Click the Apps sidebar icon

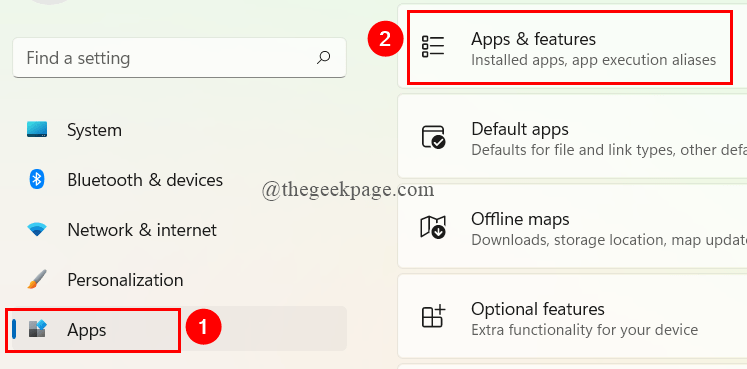pos(38,329)
